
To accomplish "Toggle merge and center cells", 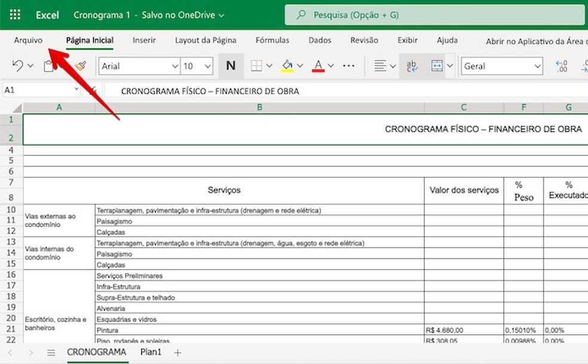I will pos(437,66).
